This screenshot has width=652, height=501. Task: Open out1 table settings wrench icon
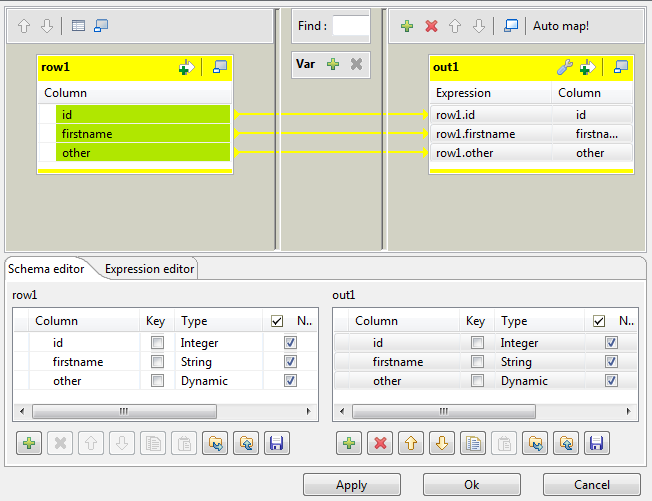tap(565, 68)
